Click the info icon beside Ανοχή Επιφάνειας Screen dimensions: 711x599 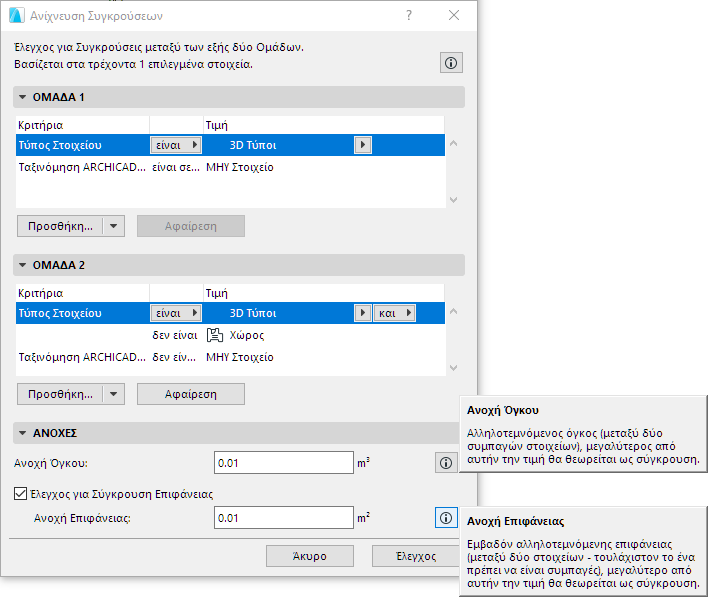click(446, 518)
